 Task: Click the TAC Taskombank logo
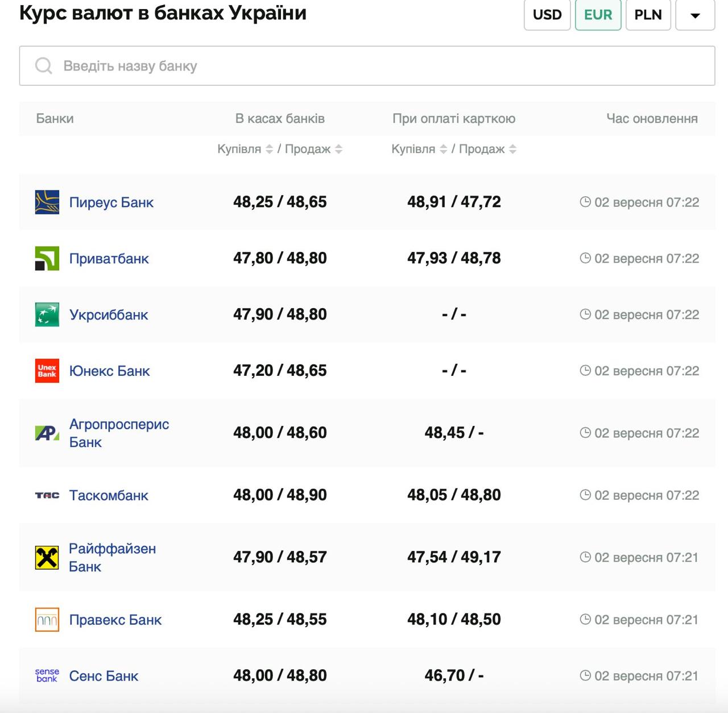[x=47, y=496]
